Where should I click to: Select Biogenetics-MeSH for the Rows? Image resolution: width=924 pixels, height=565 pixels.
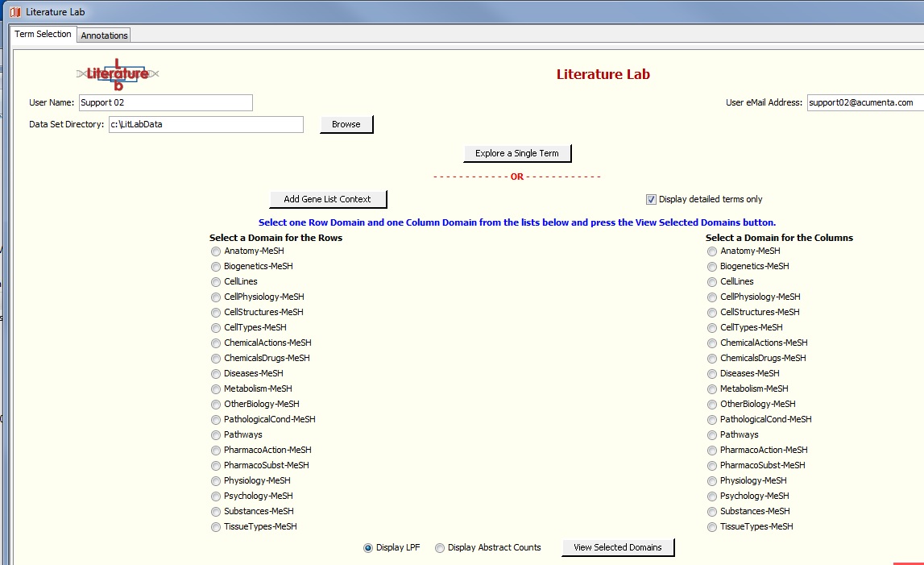click(x=216, y=267)
